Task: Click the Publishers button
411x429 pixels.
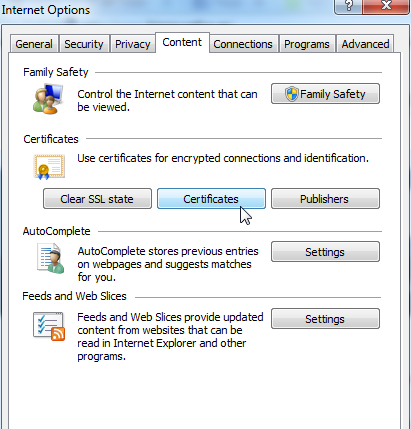Action: coord(325,199)
